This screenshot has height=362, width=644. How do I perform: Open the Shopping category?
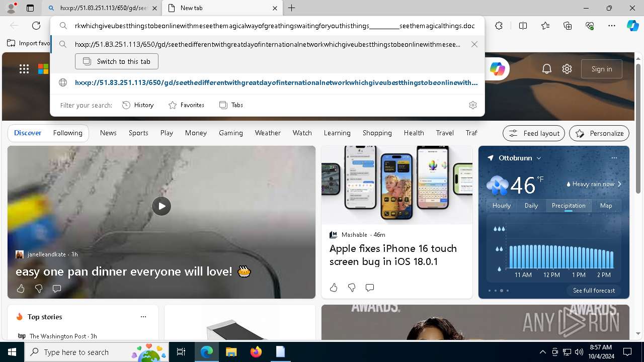[377, 133]
